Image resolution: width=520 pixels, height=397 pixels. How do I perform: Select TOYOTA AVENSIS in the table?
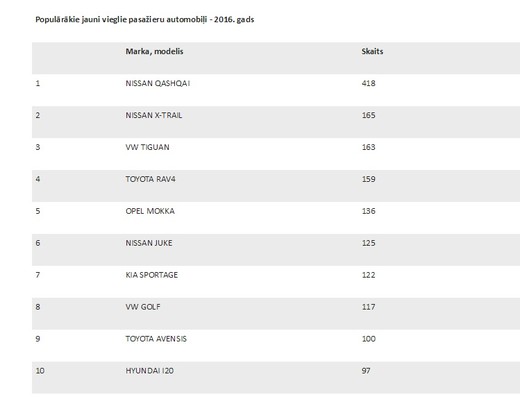(x=156, y=339)
